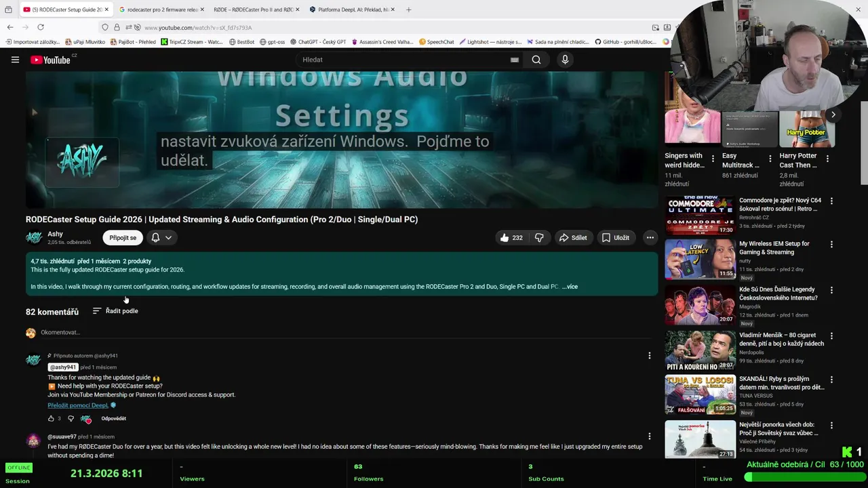Image resolution: width=868 pixels, height=488 pixels.
Task: Open options for Easy Multitrack short
Action: tap(770, 159)
